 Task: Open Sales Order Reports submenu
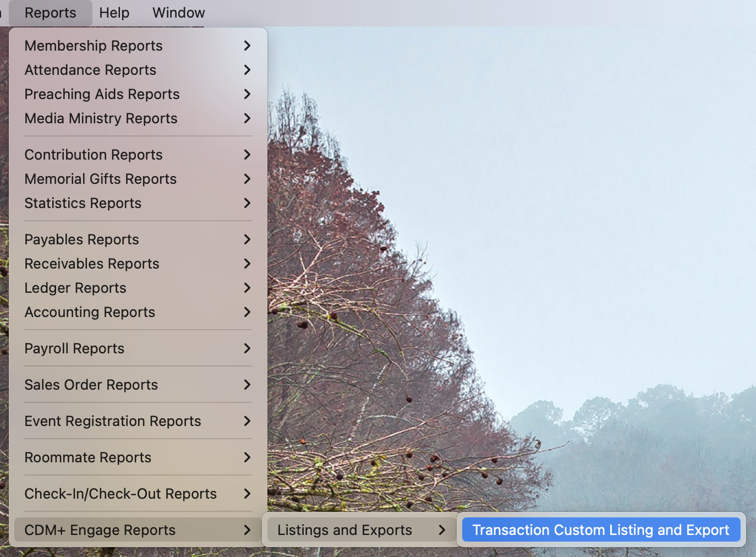(91, 385)
